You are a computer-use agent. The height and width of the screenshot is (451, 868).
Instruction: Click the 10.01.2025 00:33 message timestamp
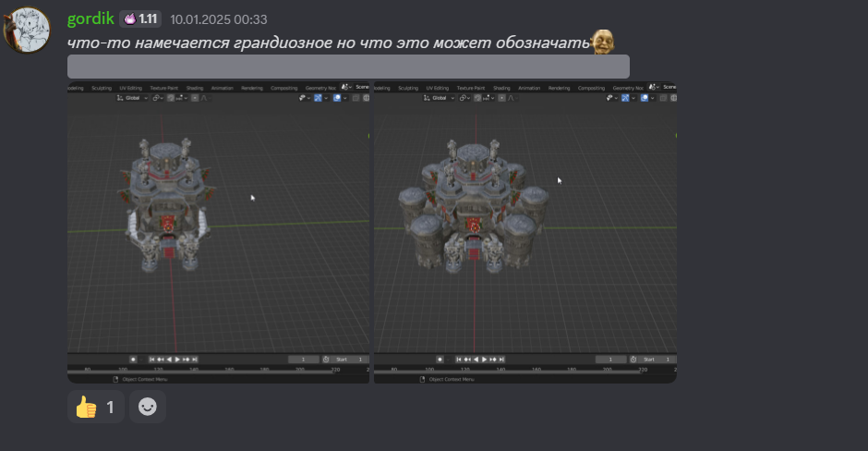[219, 19]
